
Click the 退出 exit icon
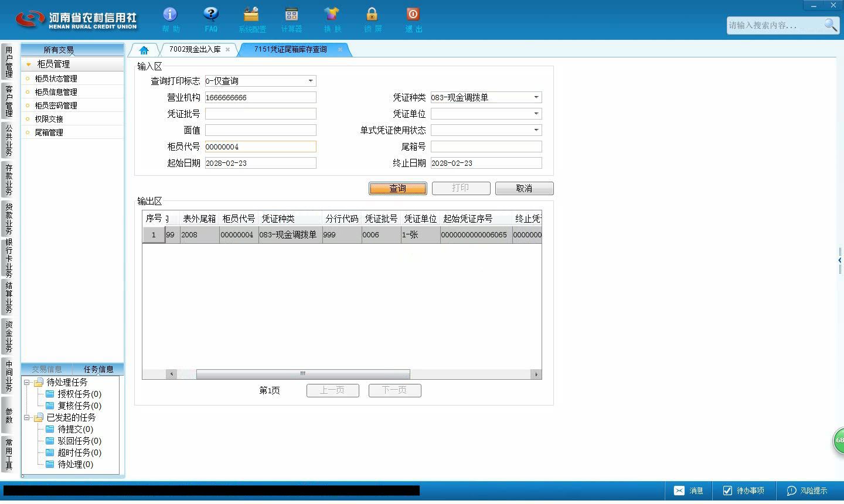pos(413,19)
